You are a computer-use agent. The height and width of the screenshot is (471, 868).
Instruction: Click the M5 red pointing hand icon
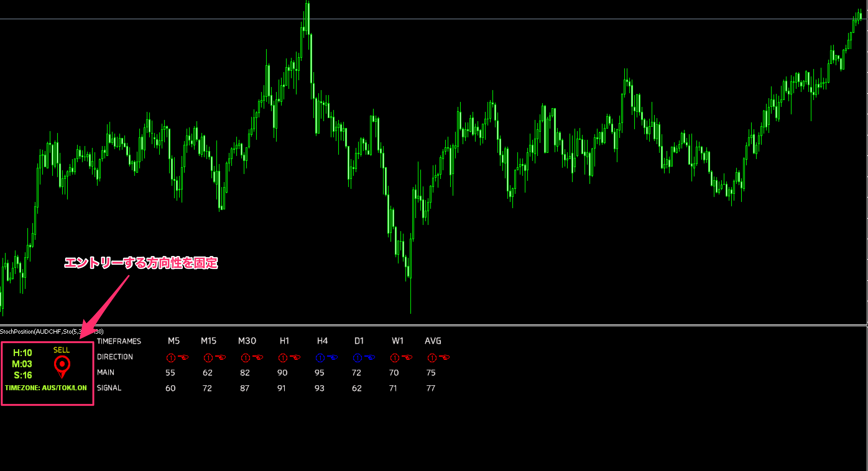183,357
